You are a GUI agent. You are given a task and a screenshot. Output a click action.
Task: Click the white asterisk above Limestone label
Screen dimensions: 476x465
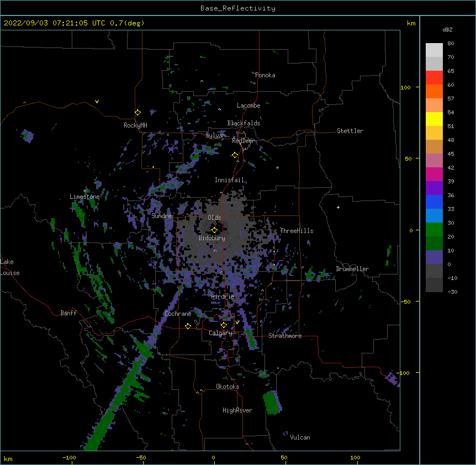[85, 191]
